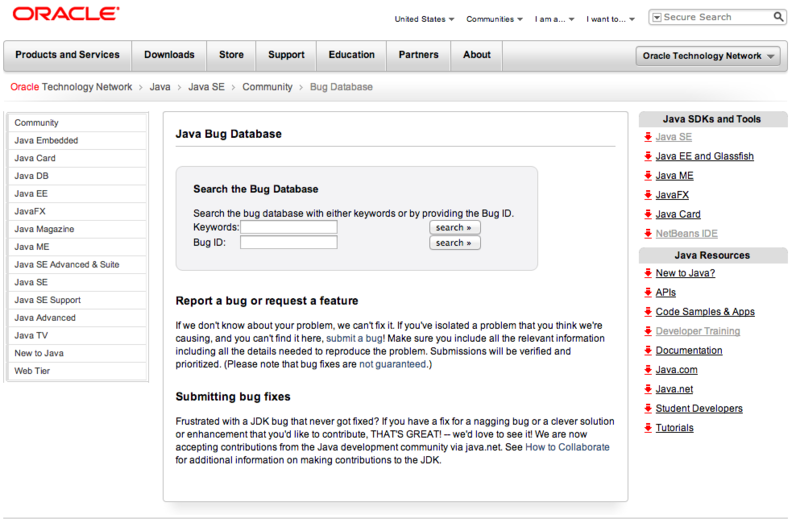This screenshot has width=800, height=519.
Task: Open the Developer Training link
Action: [698, 331]
